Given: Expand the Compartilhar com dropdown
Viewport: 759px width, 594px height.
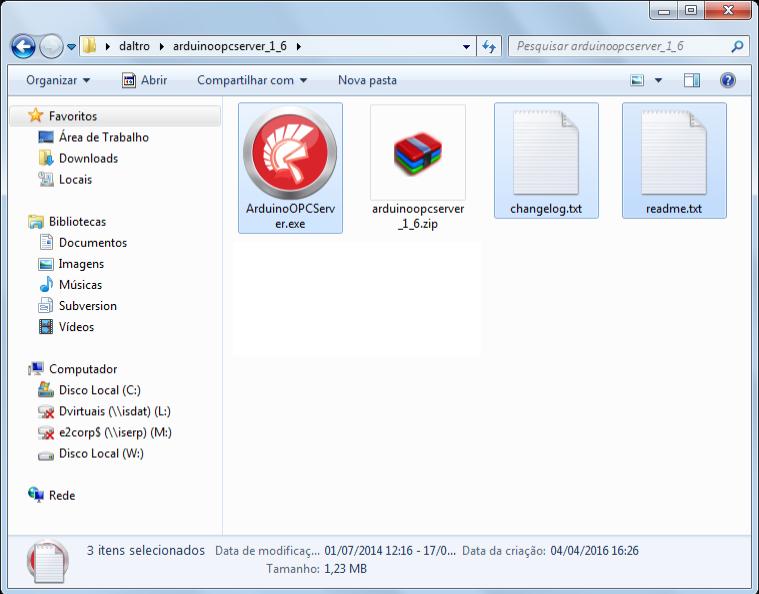Looking at the screenshot, I should pos(252,80).
